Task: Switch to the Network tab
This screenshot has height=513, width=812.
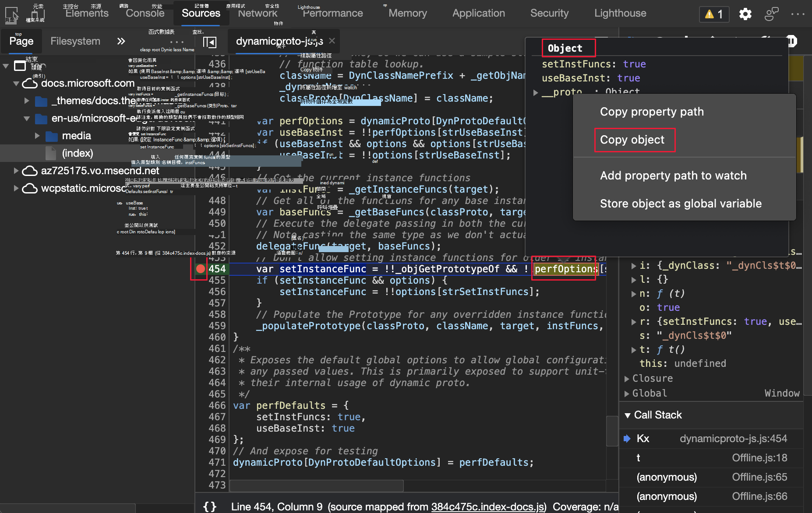Action: click(258, 13)
